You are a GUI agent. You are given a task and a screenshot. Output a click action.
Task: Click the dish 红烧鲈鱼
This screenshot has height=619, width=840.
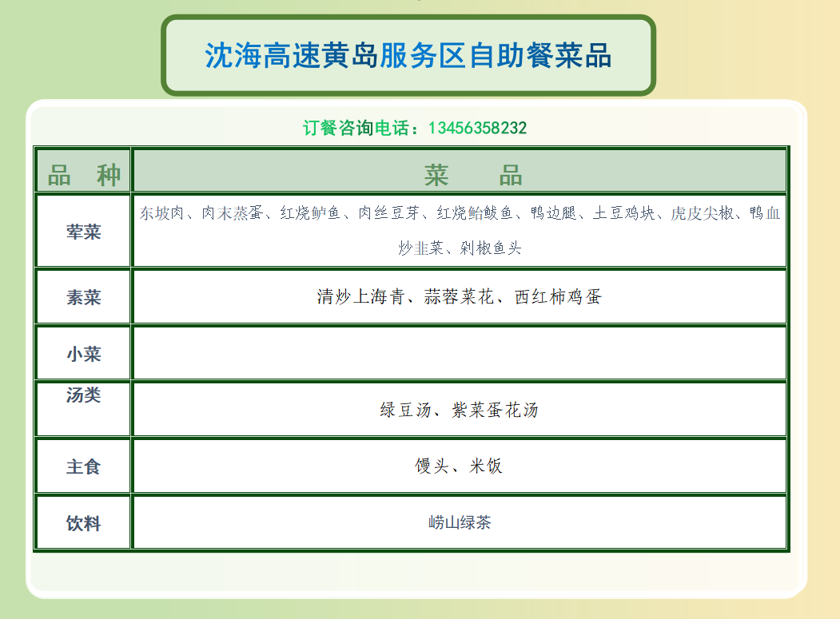coord(310,213)
